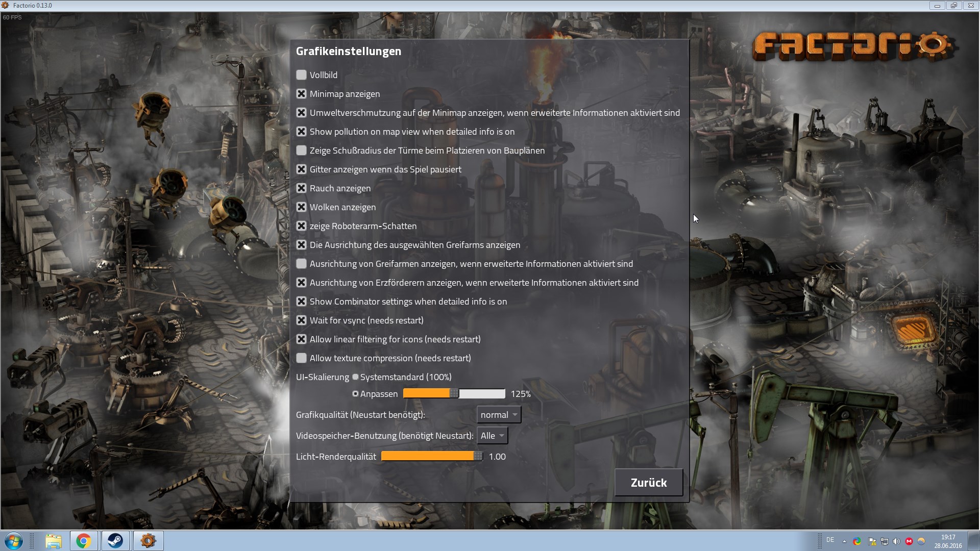
Task: Click the Zurück button
Action: tap(648, 483)
